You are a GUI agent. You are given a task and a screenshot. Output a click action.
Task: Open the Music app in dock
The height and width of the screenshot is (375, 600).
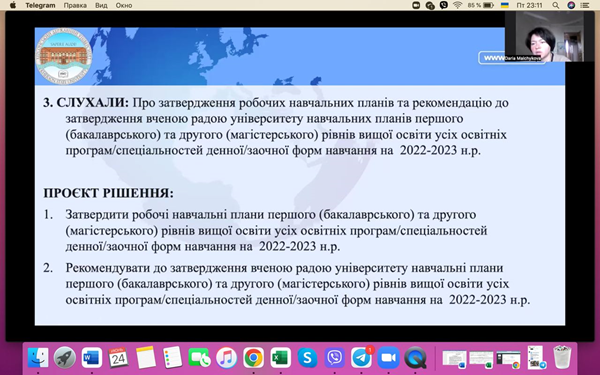coord(226,358)
